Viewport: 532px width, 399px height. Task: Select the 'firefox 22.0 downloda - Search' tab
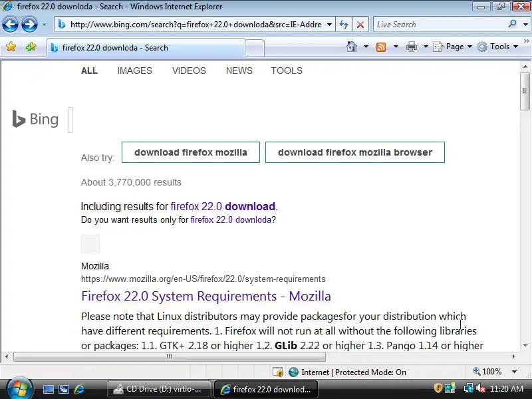click(146, 48)
